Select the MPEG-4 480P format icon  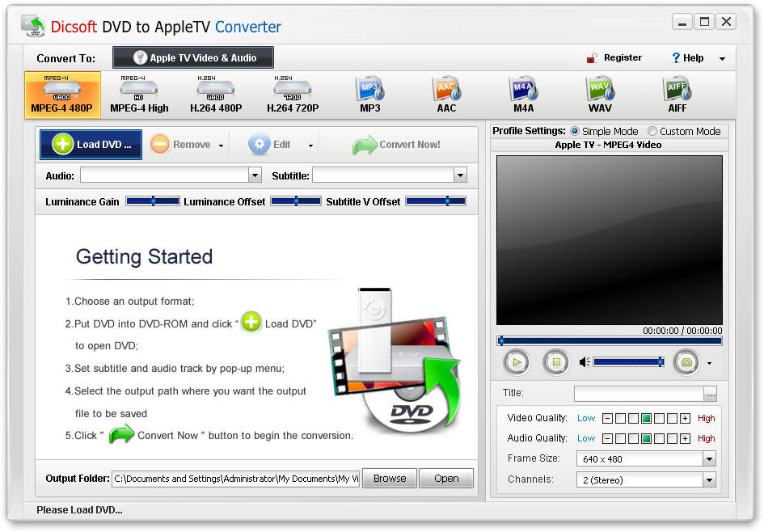coord(62,95)
